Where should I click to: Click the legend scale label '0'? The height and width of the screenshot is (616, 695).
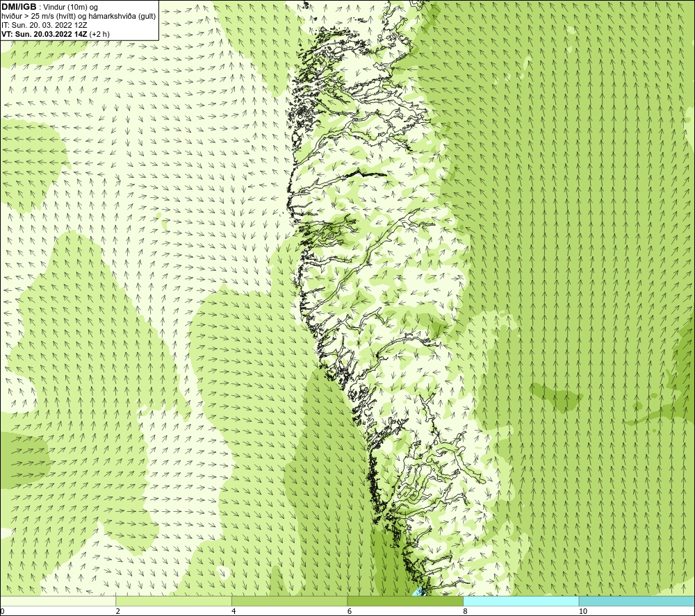point(2,611)
